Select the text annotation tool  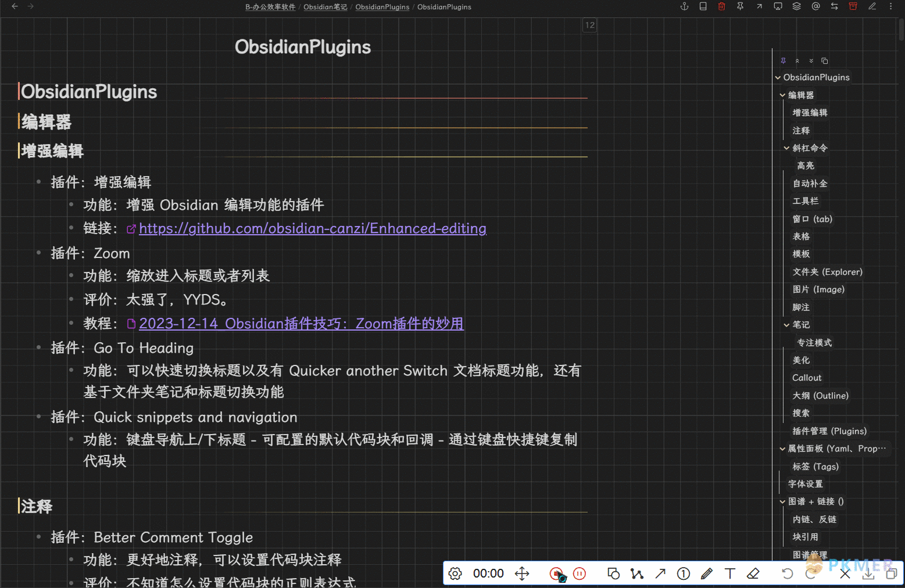tap(730, 573)
